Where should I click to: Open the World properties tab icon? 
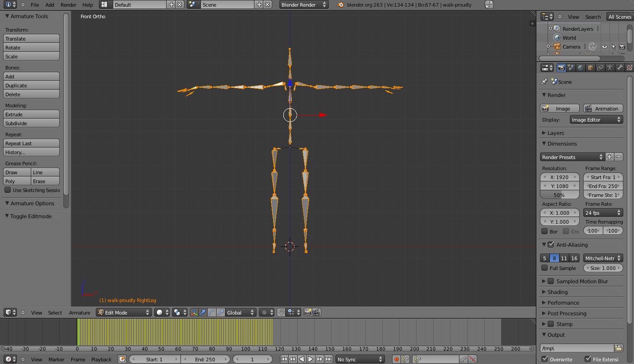(581, 68)
